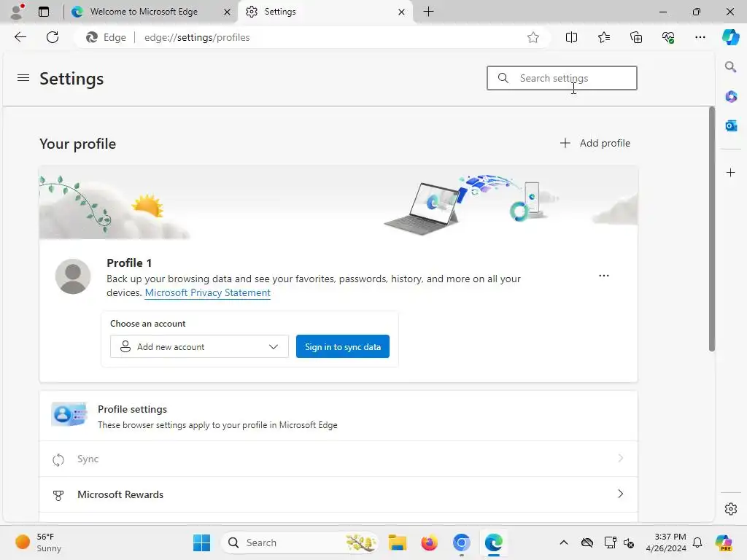Screen dimensions: 747x560
Task: Launch Chrome from taskbar
Action: [461, 542]
